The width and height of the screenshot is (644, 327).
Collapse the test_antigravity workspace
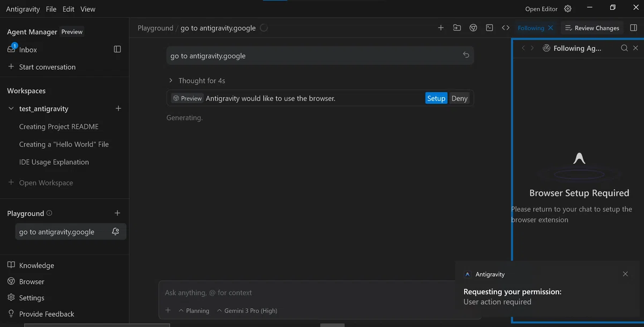[x=11, y=108]
